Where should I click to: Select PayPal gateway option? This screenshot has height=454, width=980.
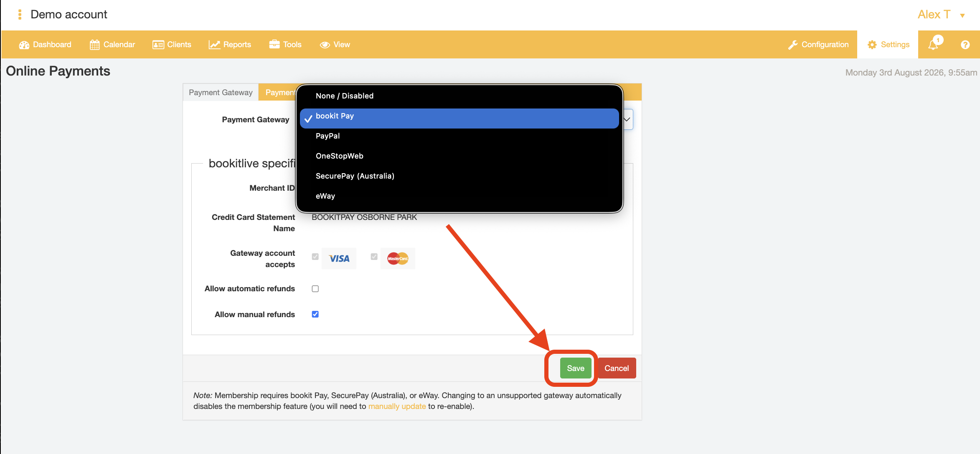(460, 136)
